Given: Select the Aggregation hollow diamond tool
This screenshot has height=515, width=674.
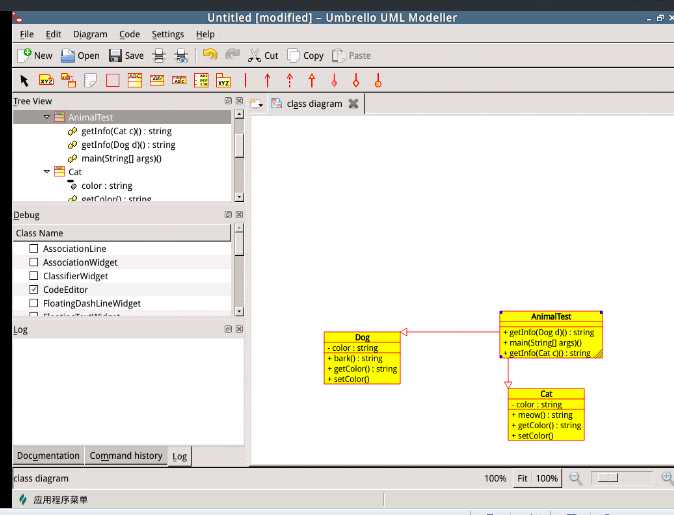Looking at the screenshot, I should click(x=356, y=80).
